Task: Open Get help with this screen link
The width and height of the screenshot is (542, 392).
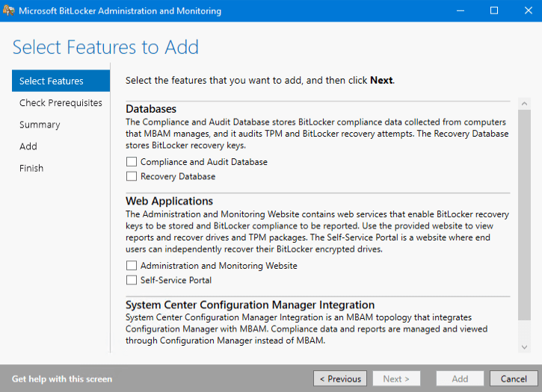Action: 62,379
